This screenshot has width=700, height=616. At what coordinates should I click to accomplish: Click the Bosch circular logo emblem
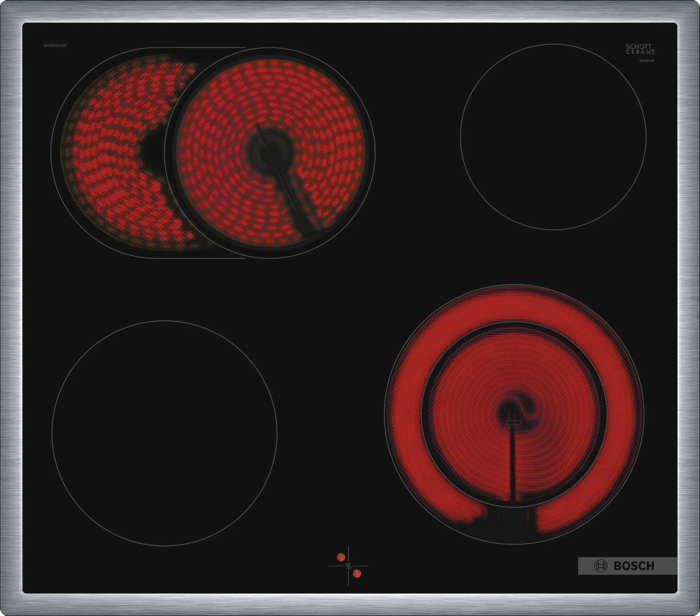pyautogui.click(x=601, y=566)
